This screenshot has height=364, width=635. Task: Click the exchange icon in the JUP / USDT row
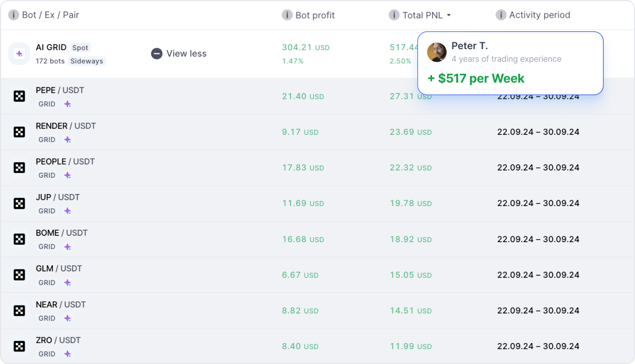tap(19, 203)
